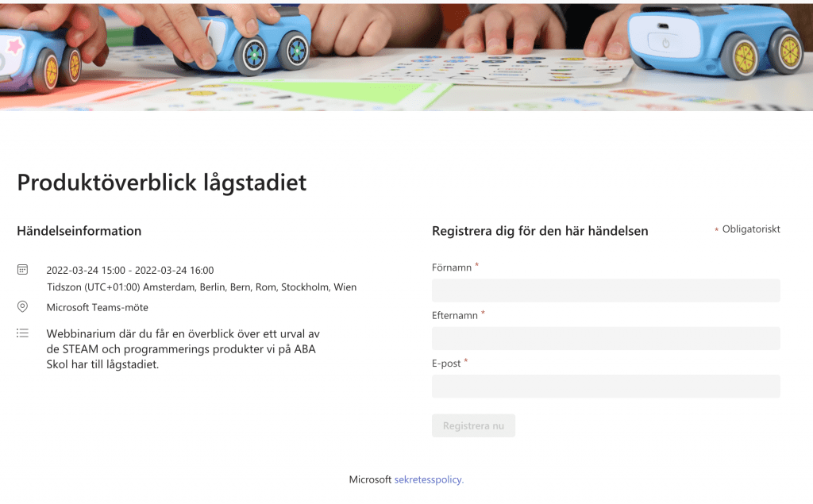Click the Microsoft Teams-möte location text
The height and width of the screenshot is (504, 813).
pyautogui.click(x=97, y=307)
